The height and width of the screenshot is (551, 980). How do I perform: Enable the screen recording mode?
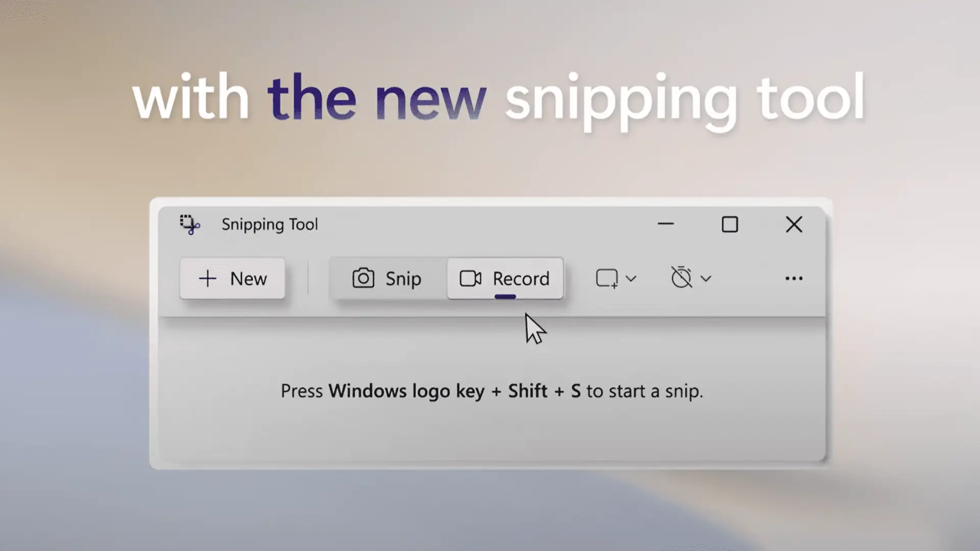click(x=505, y=279)
